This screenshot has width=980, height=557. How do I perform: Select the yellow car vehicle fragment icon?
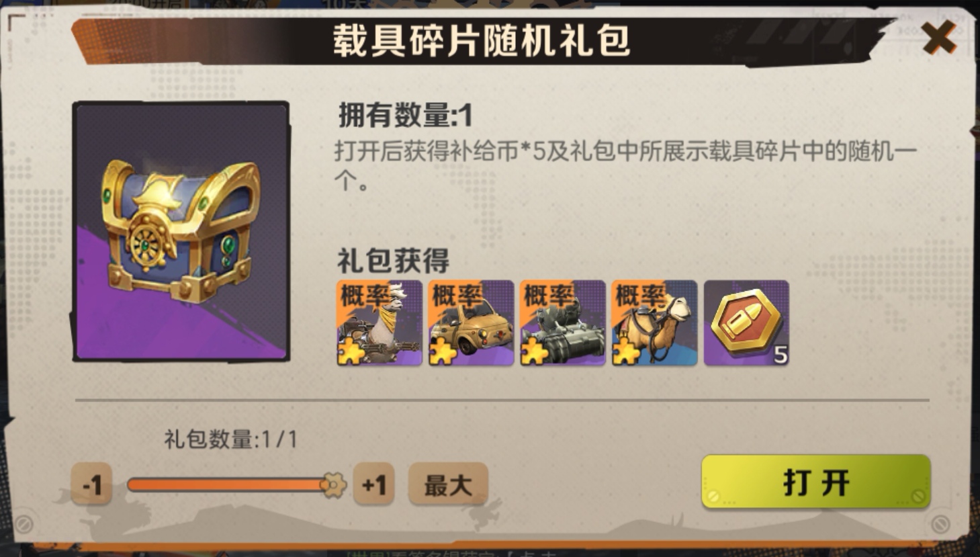(471, 323)
